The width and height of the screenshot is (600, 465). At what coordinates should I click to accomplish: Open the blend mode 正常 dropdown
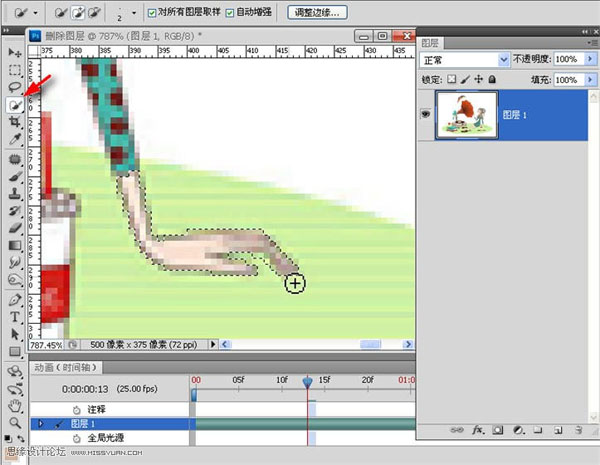point(466,60)
